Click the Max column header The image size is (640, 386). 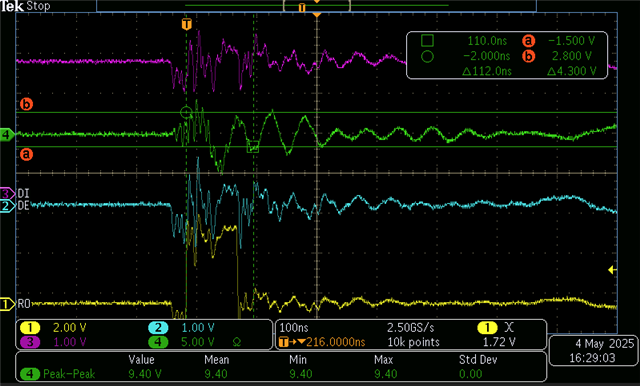(x=384, y=359)
